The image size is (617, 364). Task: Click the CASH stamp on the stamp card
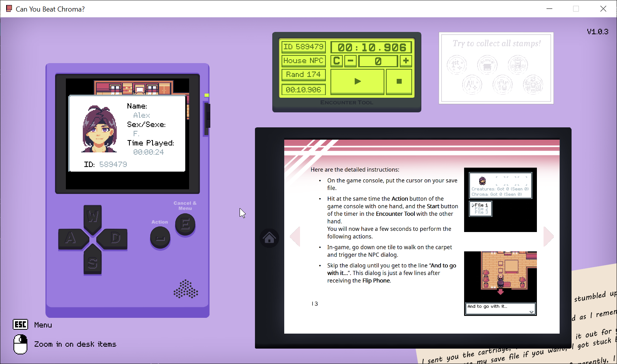[x=518, y=65]
